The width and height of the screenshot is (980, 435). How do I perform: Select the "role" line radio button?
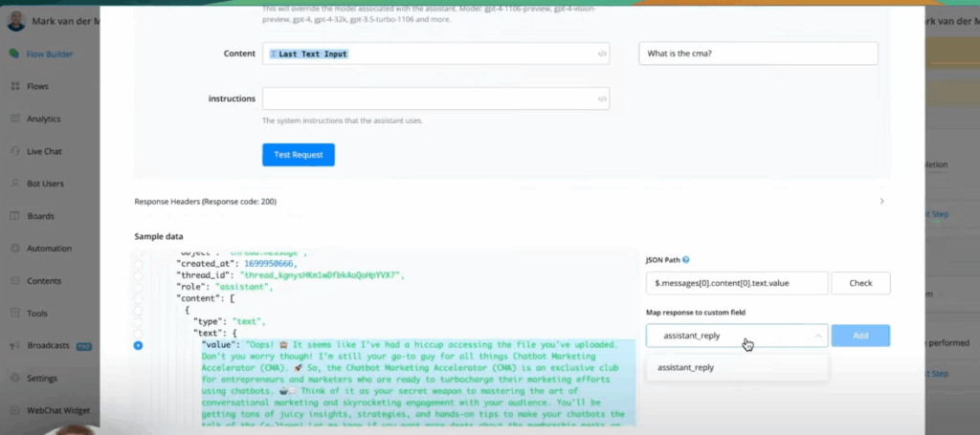[x=138, y=287]
